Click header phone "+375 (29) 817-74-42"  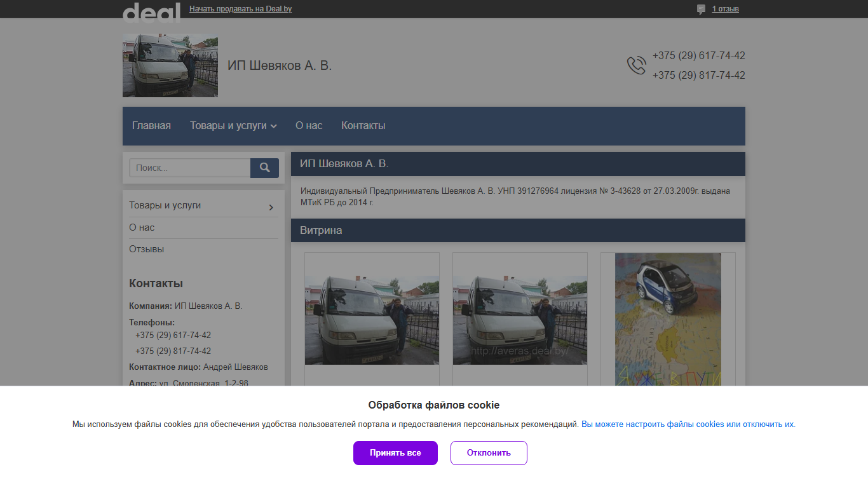[699, 76]
